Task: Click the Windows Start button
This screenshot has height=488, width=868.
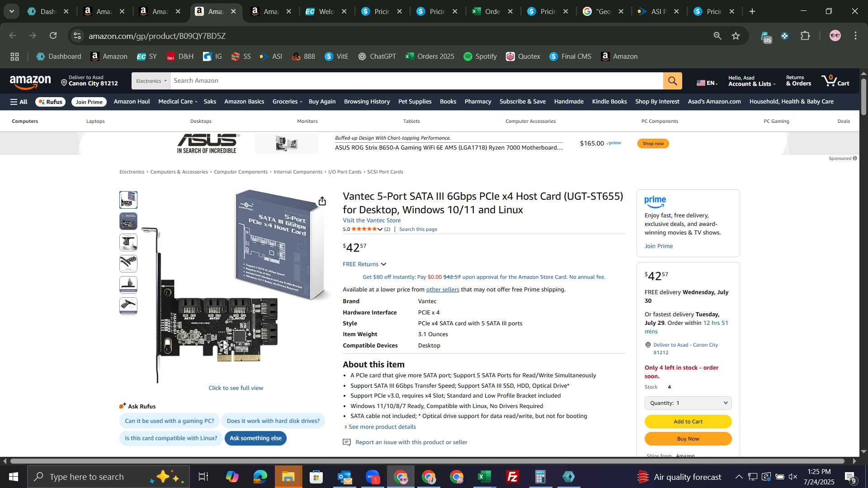Action: coord(13,477)
